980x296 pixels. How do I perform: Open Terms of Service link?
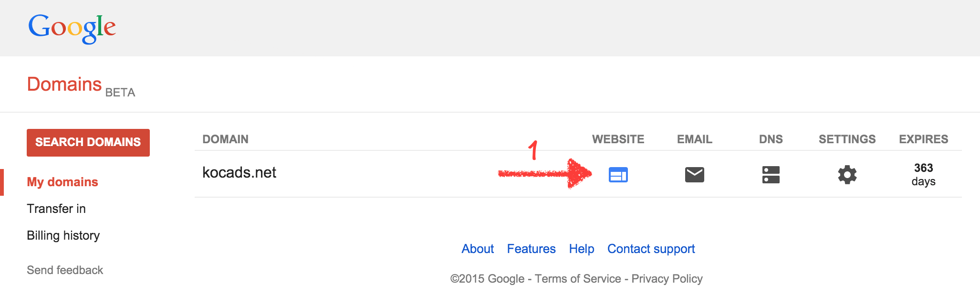578,279
